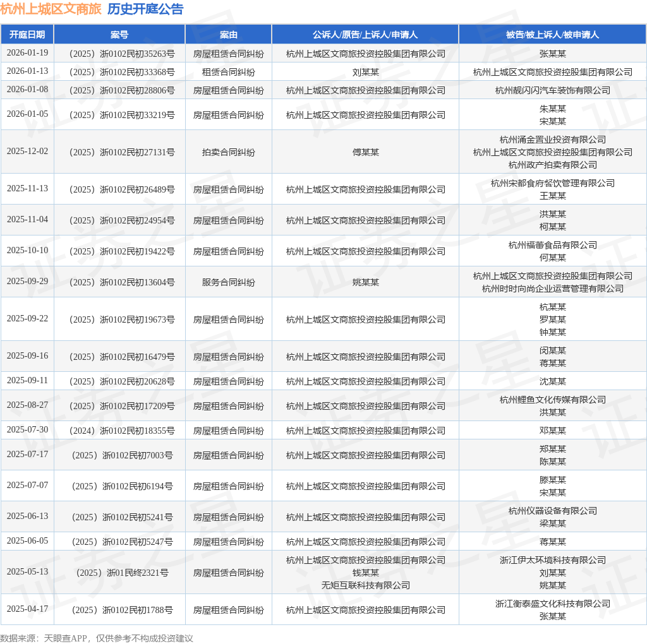Click defendant 杭州宋都食府餐饮管理有限公司
The height and width of the screenshot is (644, 647).
pyautogui.click(x=552, y=183)
